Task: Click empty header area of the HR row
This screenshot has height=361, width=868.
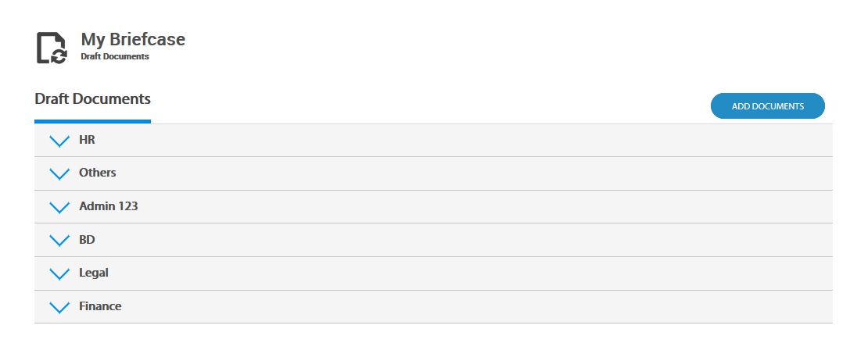Action: click(469, 140)
